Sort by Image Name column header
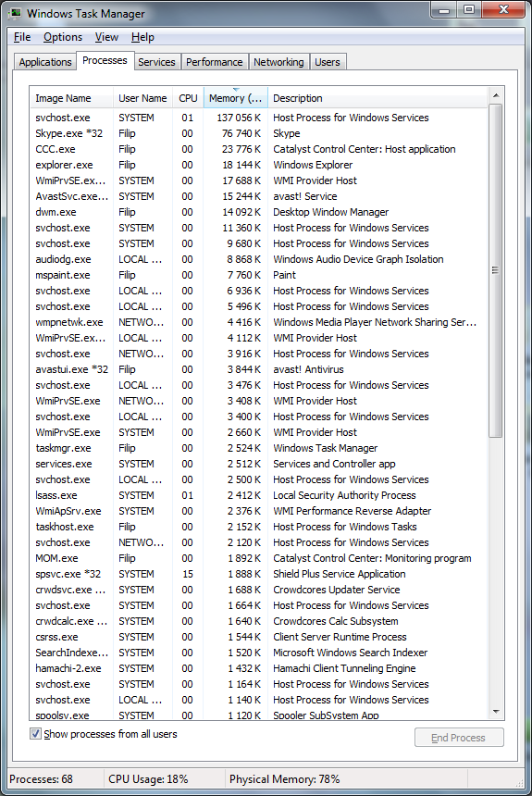The width and height of the screenshot is (532, 796). 71,98
